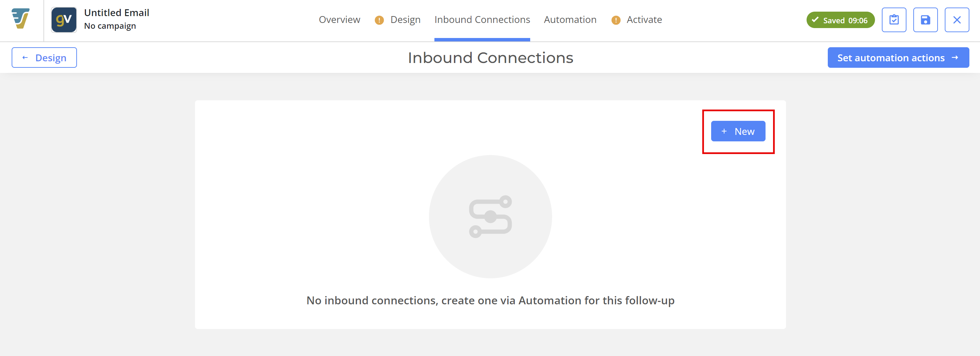Open the Design tab

click(x=405, y=20)
